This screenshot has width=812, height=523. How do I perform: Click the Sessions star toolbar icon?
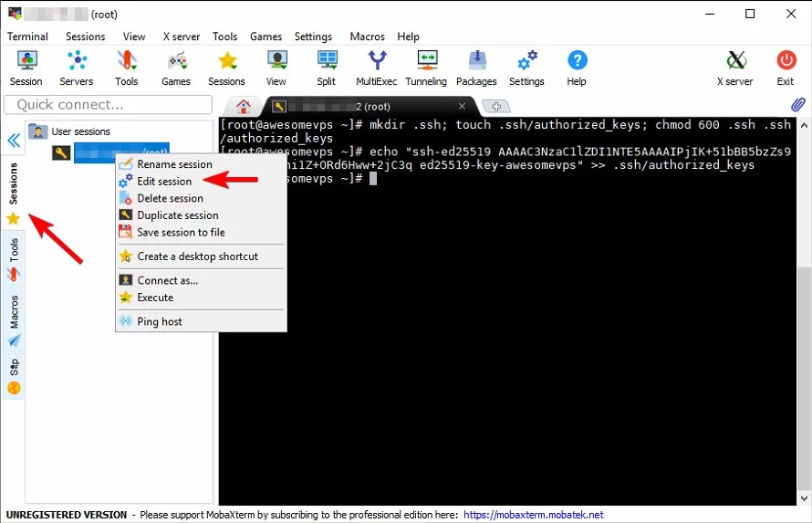pos(226,68)
